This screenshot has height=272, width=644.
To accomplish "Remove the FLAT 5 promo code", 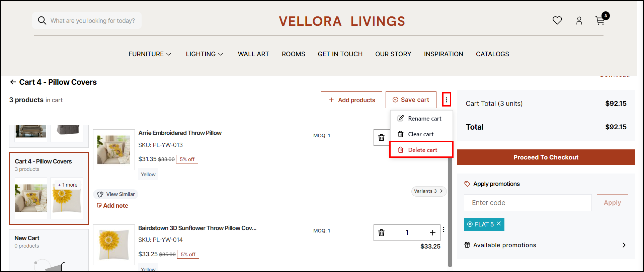I will click(499, 223).
